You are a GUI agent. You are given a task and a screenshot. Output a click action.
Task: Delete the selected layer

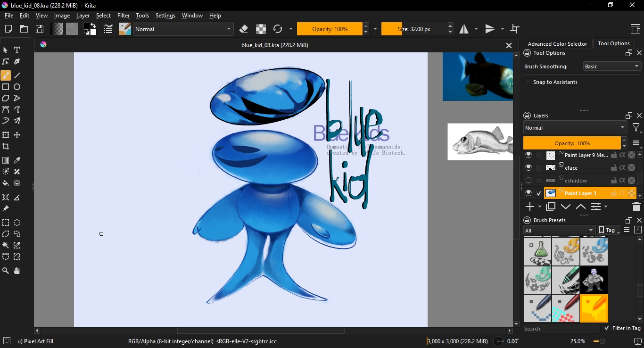pos(636,207)
